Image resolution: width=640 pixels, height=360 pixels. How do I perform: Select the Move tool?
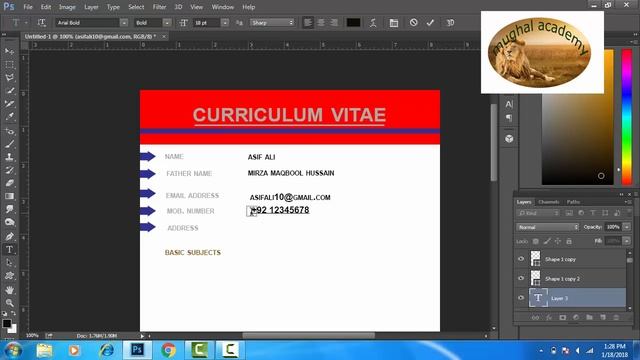pos(9,51)
